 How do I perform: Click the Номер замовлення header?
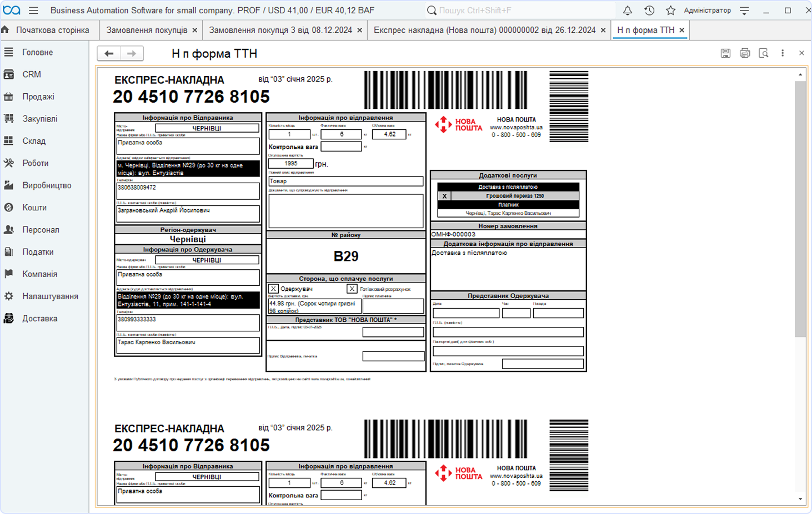(x=508, y=226)
